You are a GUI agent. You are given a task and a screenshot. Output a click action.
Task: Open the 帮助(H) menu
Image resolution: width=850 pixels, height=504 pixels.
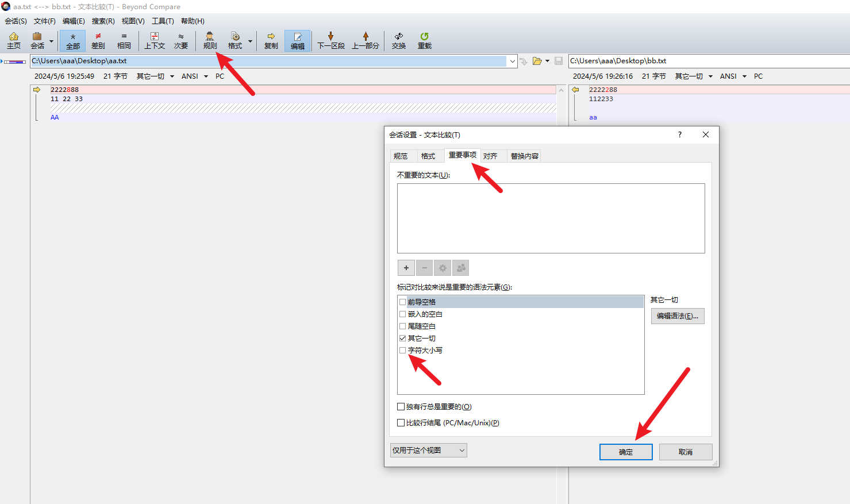point(193,21)
